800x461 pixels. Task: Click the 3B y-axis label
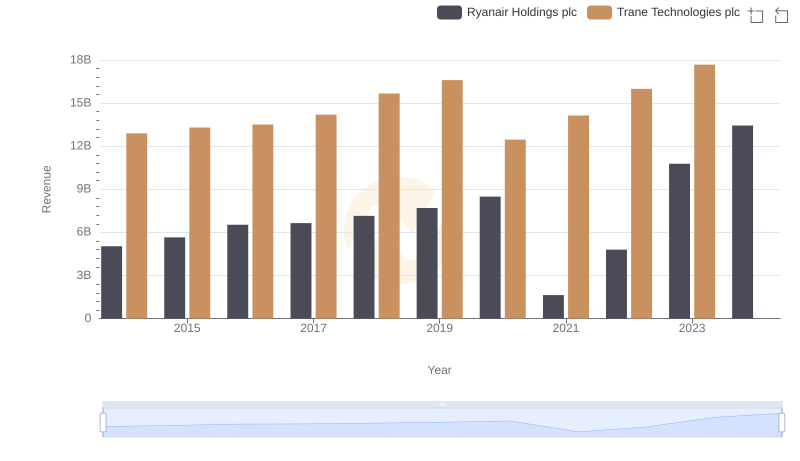coord(84,275)
